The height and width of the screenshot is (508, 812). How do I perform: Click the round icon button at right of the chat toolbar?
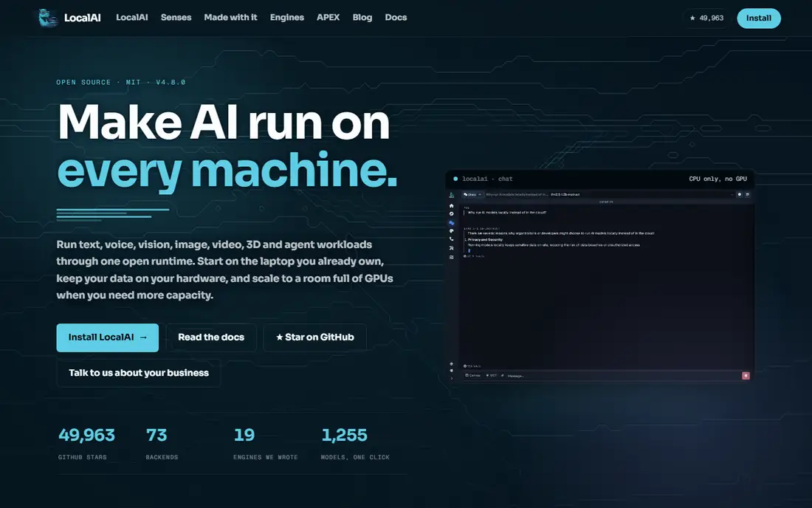(x=740, y=195)
